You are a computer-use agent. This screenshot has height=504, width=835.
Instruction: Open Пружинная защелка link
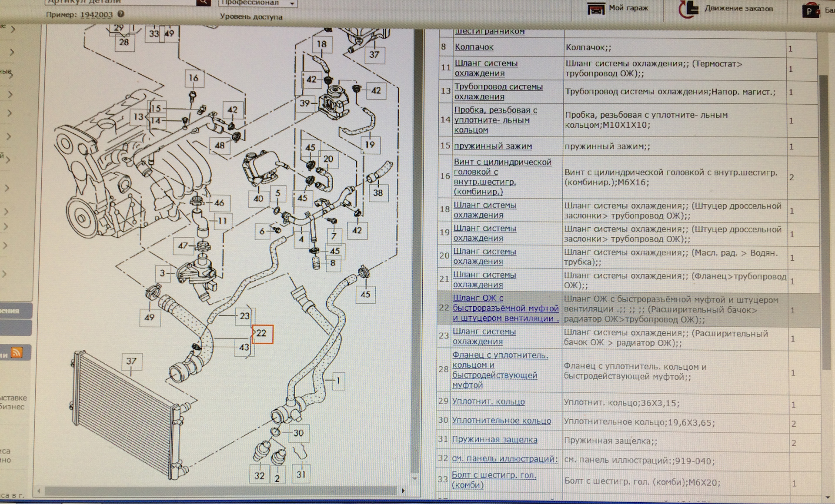(494, 439)
